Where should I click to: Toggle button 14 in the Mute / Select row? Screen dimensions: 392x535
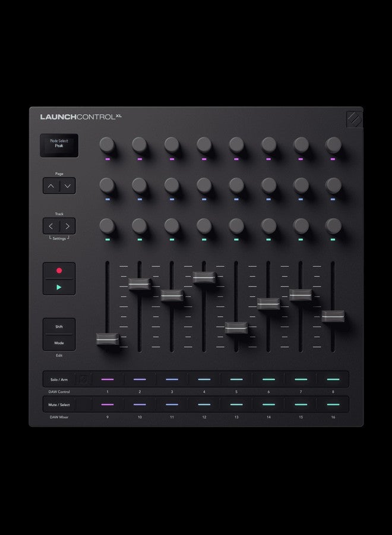pos(268,405)
